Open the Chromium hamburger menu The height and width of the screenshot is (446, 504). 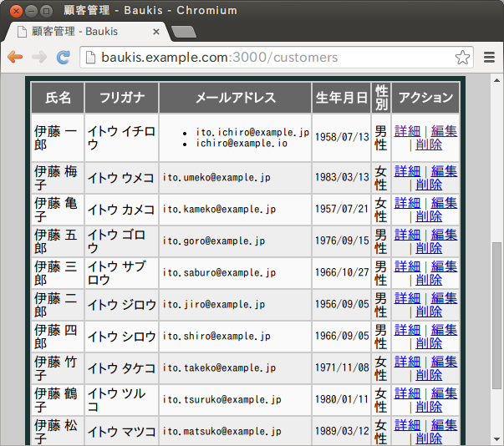(489, 58)
